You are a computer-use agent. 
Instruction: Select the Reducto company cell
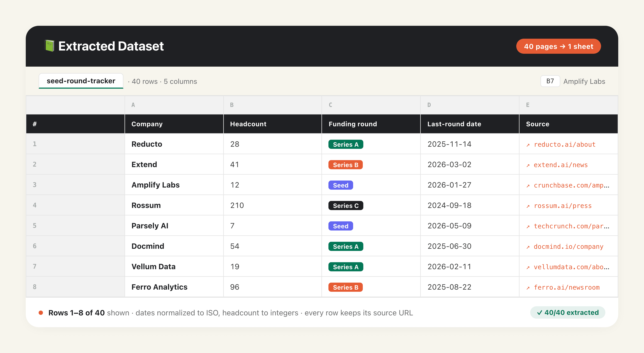click(x=174, y=144)
